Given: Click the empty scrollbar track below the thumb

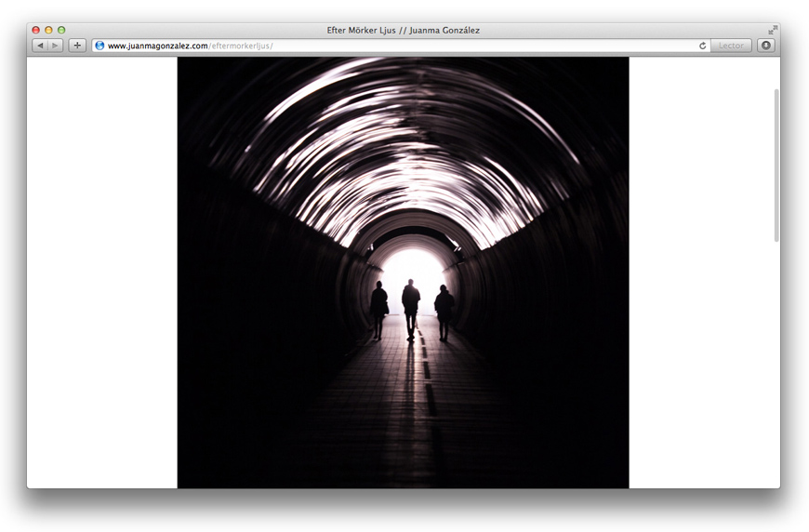Looking at the screenshot, I should pos(776,372).
